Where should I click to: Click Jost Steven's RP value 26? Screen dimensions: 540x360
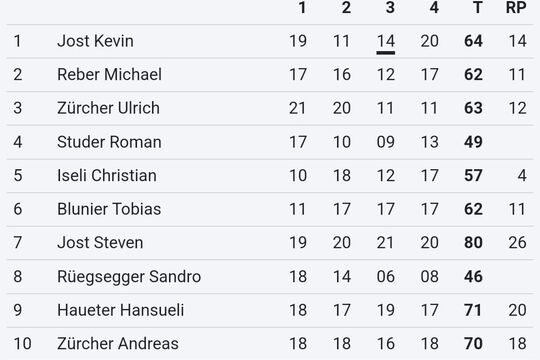[x=517, y=243]
